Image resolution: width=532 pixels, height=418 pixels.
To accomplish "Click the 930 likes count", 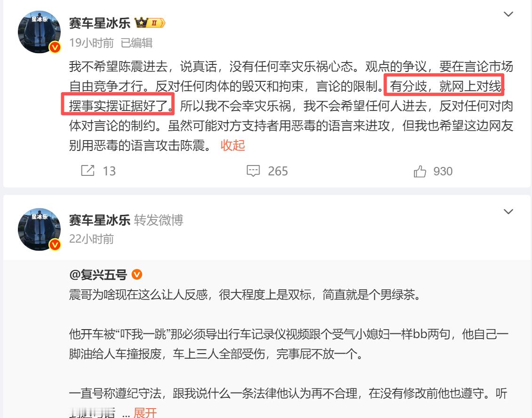I will point(443,171).
